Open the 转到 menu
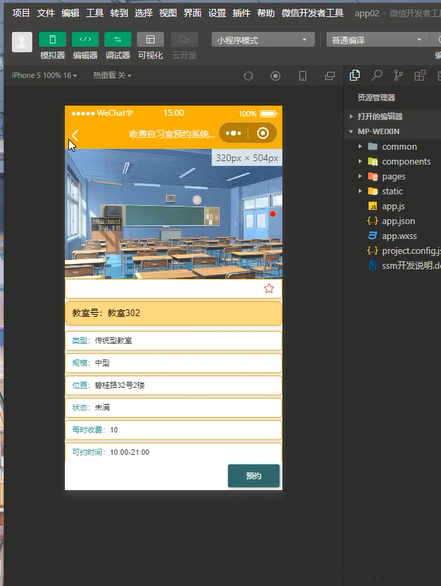 (x=119, y=13)
